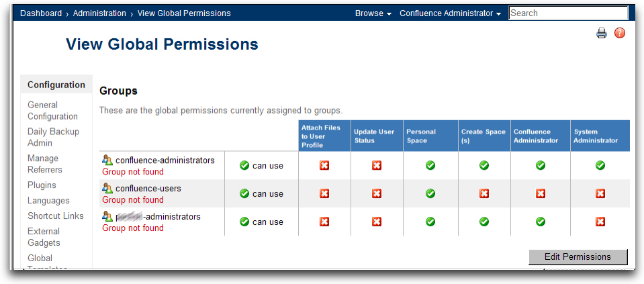Viewport: 644px width, 284px height.
Task: Click View Global Permissions breadcrumb
Action: click(x=184, y=13)
